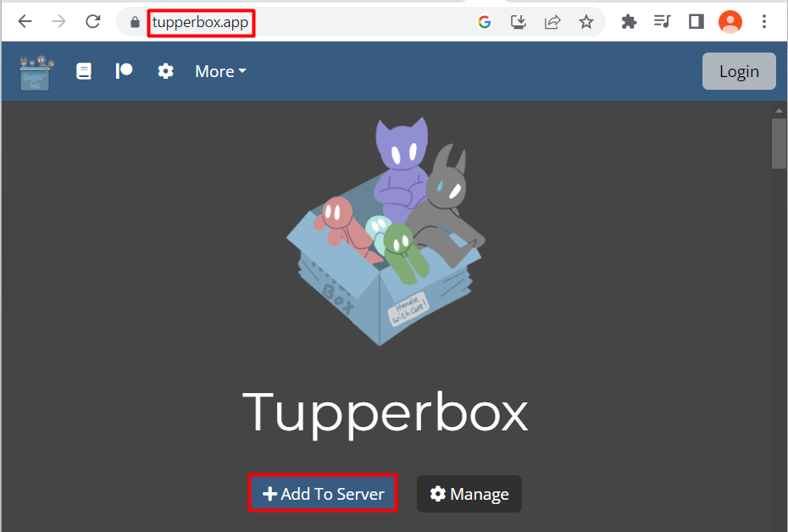Open the Chrome profile avatar

click(730, 21)
